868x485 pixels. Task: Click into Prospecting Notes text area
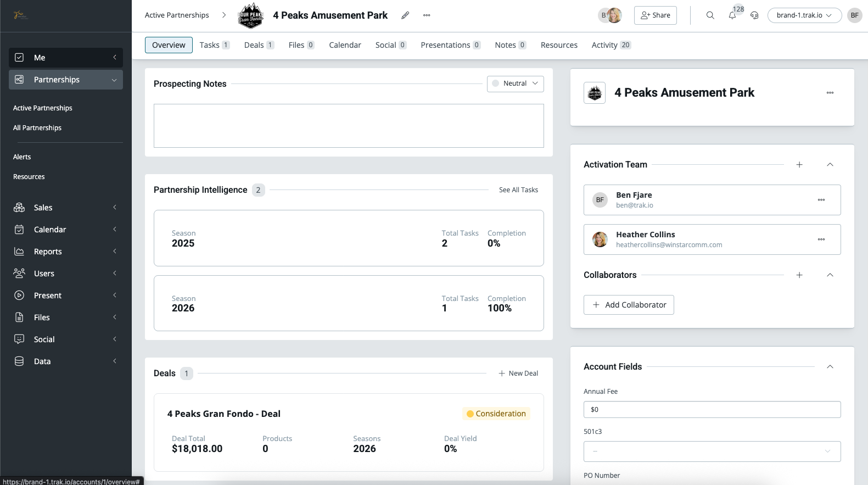[349, 126]
